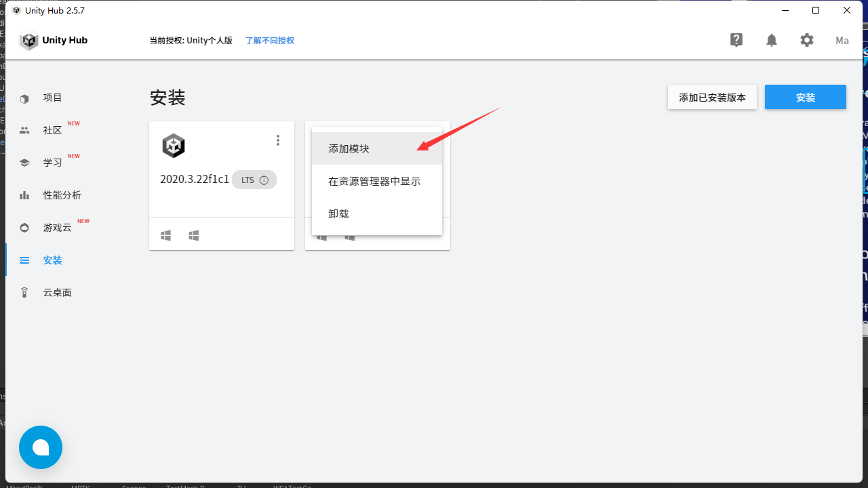Open the settings gear in Unity Hub
This screenshot has height=488, width=868.
click(x=807, y=40)
